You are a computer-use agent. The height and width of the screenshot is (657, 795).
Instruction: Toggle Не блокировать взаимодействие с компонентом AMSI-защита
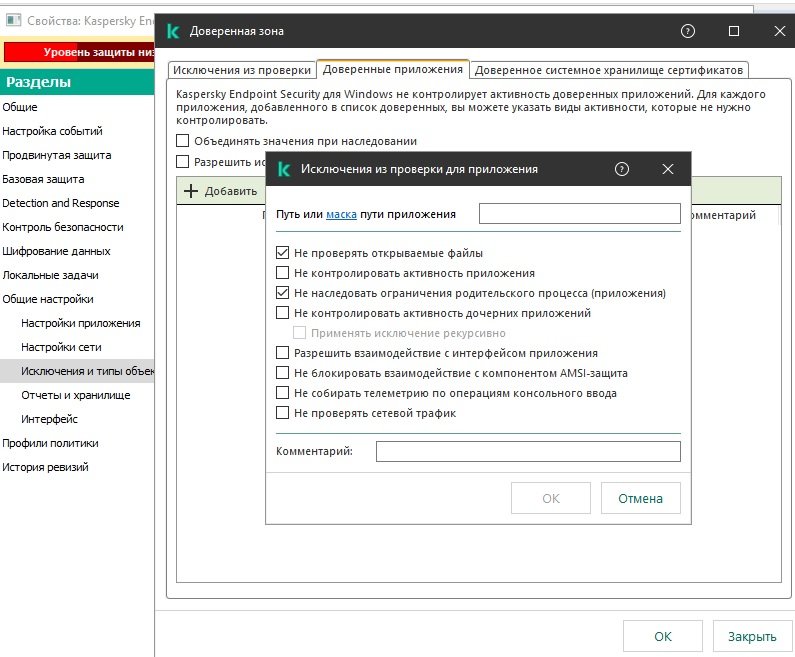pos(282,373)
